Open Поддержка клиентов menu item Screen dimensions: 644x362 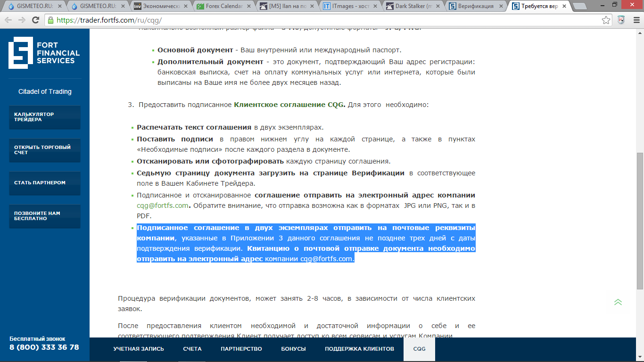pos(359,349)
